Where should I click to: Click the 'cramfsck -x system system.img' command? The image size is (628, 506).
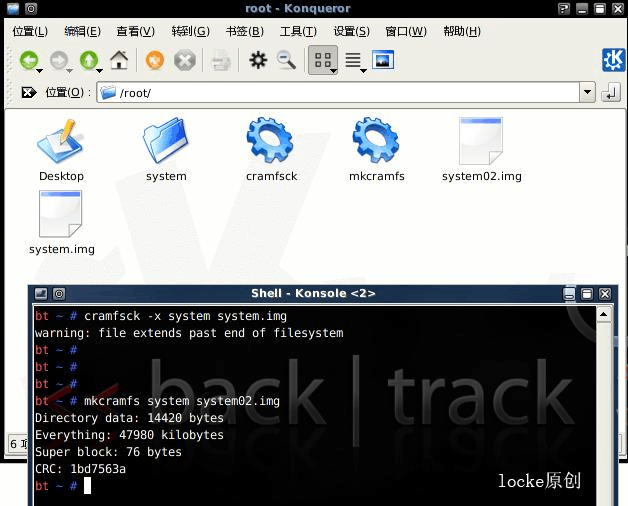click(x=185, y=316)
